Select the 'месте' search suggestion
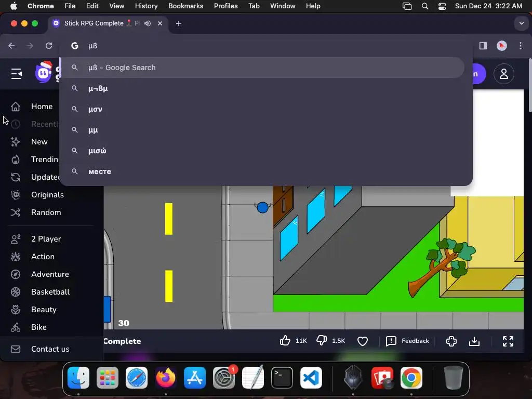This screenshot has width=532, height=399. pyautogui.click(x=262, y=171)
